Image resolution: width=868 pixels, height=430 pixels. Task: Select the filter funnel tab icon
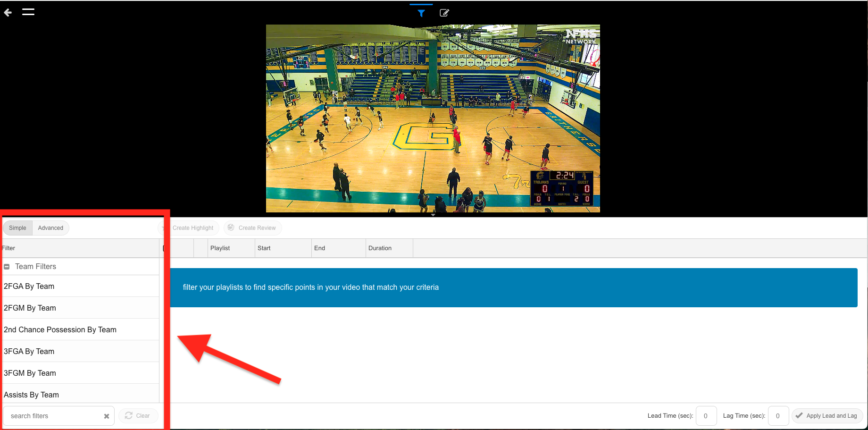click(421, 13)
